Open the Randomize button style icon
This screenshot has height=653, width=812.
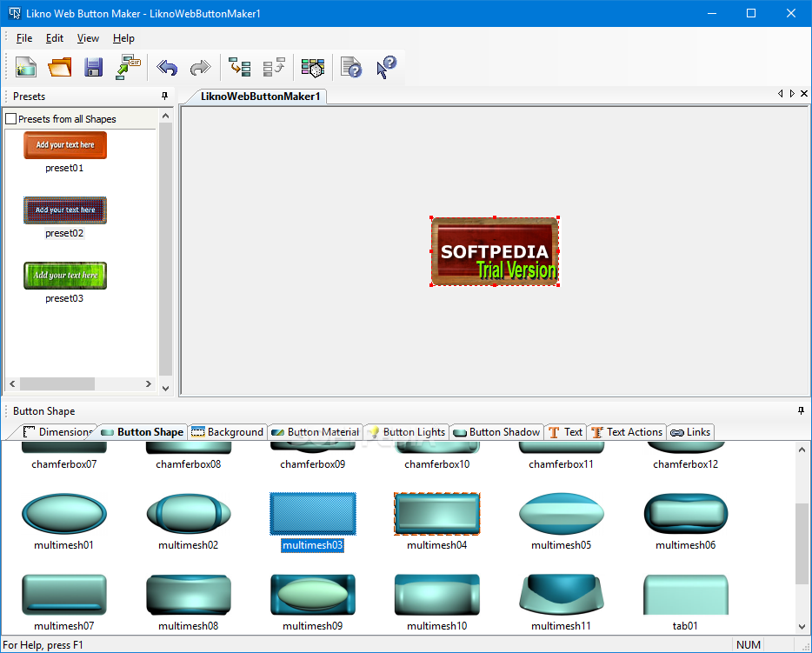[x=313, y=67]
